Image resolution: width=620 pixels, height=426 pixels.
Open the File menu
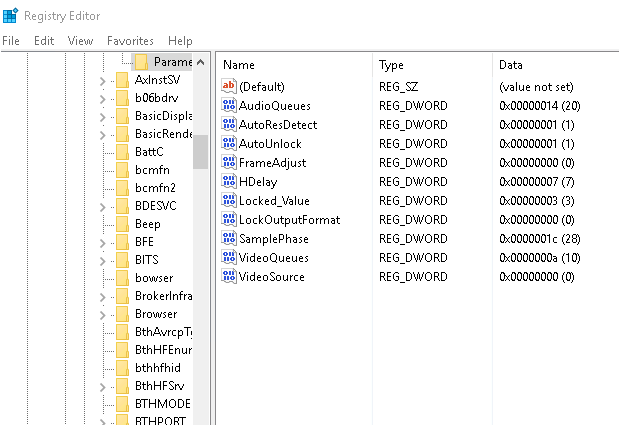11,41
